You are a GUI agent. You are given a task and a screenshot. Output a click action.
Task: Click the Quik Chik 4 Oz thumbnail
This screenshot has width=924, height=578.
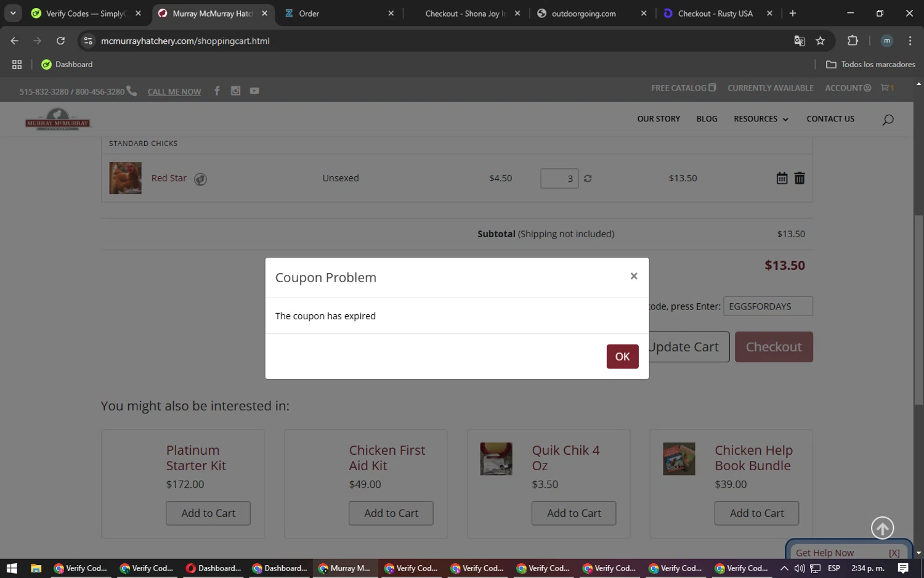click(x=496, y=458)
